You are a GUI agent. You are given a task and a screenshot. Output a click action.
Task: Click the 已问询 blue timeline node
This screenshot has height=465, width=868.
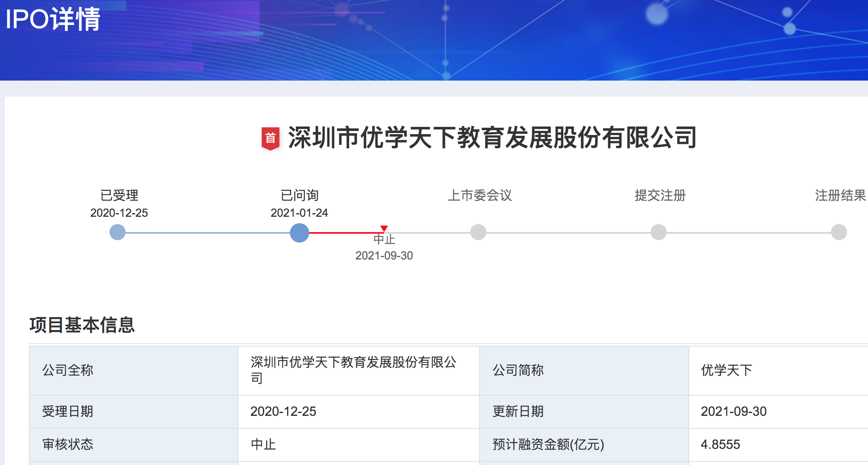pyautogui.click(x=300, y=232)
